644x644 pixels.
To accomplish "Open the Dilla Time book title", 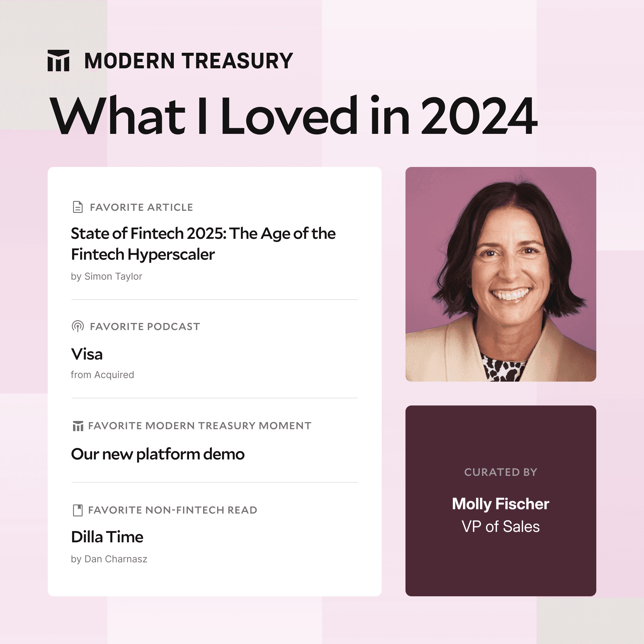I will (107, 537).
